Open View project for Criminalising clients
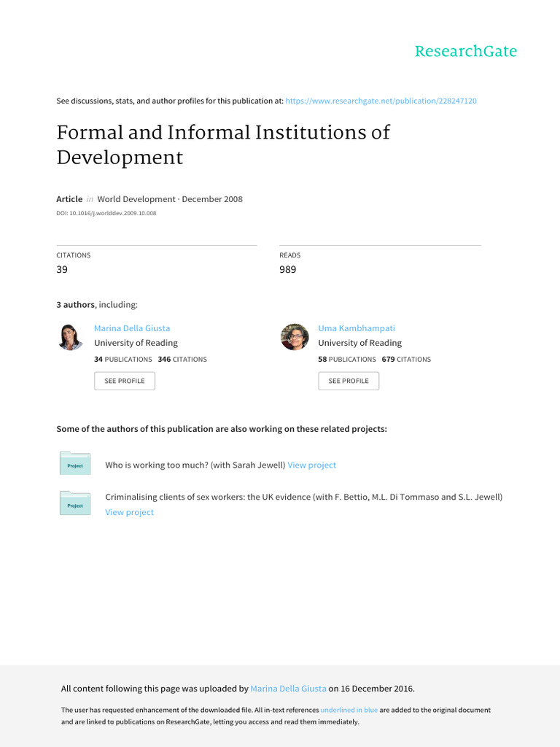The image size is (560, 747). click(x=130, y=512)
